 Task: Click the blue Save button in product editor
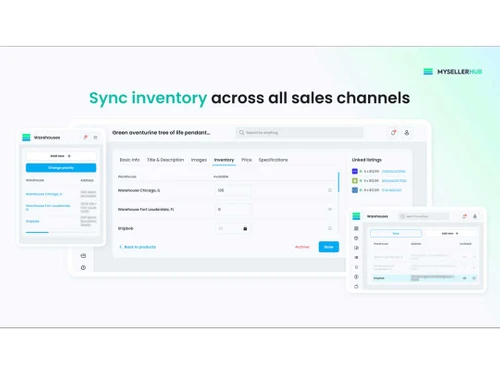pos(329,247)
